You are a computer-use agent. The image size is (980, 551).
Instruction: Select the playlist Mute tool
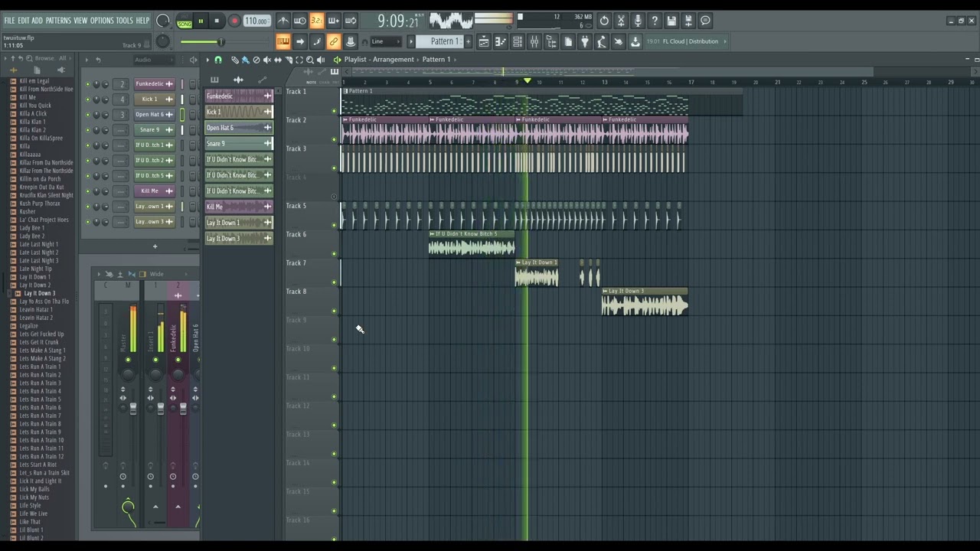pos(267,60)
